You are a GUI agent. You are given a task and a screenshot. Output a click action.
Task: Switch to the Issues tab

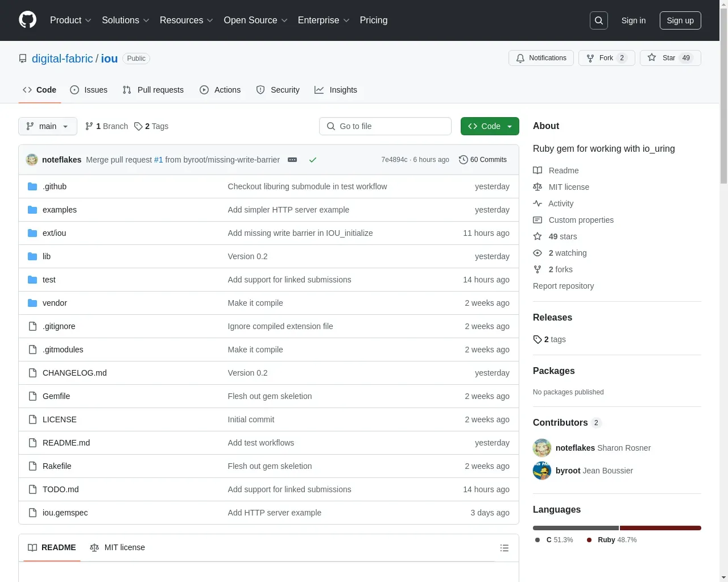89,90
